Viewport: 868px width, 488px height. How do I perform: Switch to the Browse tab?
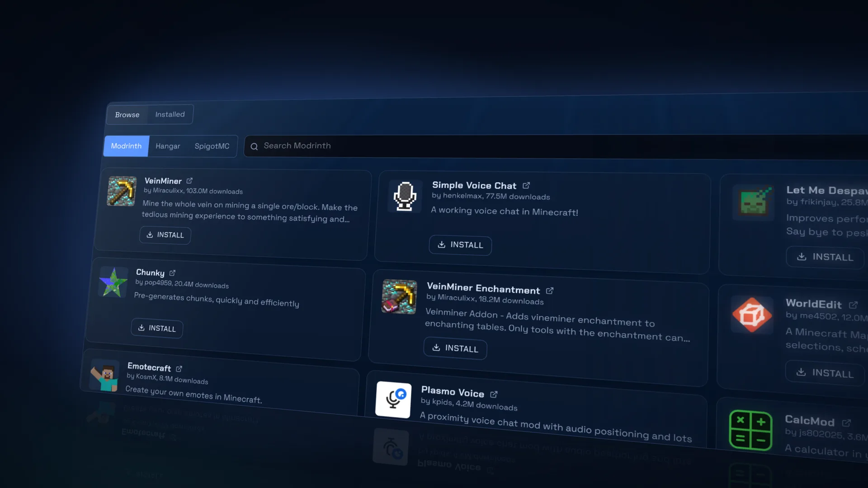tap(127, 115)
